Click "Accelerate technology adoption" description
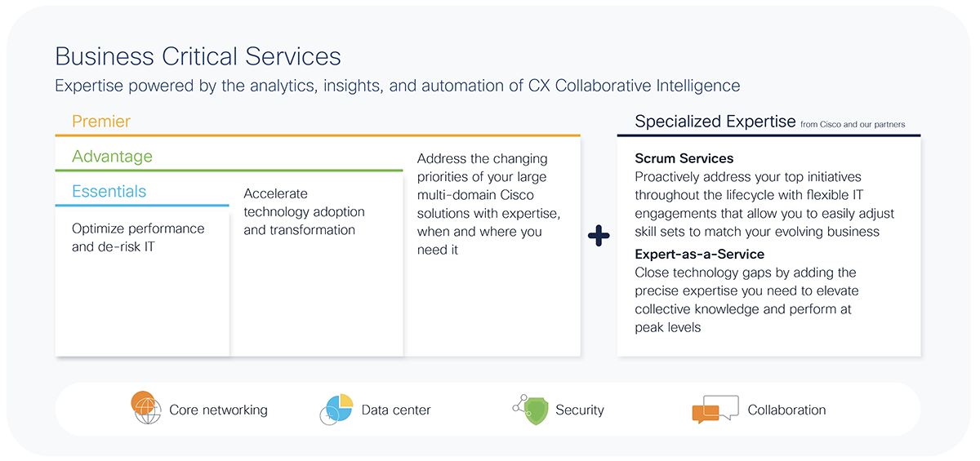The height and width of the screenshot is (461, 980). (x=304, y=212)
